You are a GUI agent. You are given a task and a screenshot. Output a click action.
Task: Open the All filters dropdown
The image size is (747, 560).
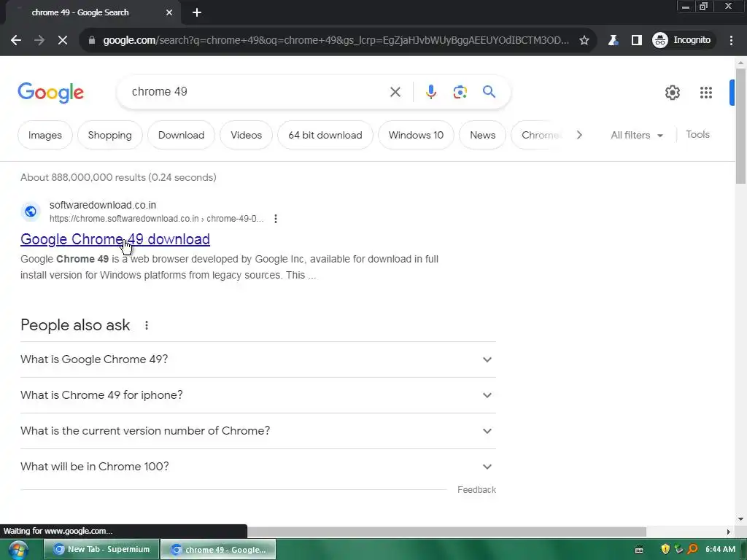636,135
